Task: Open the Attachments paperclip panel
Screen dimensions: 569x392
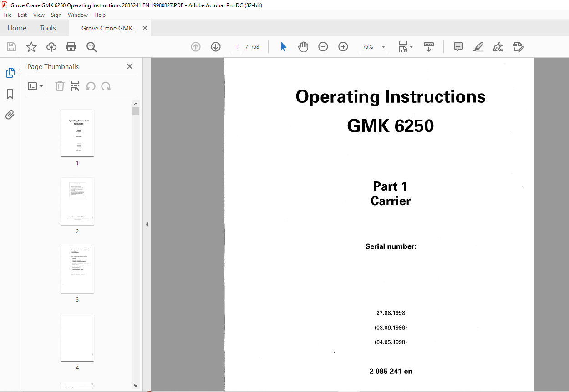Action: 10,115
